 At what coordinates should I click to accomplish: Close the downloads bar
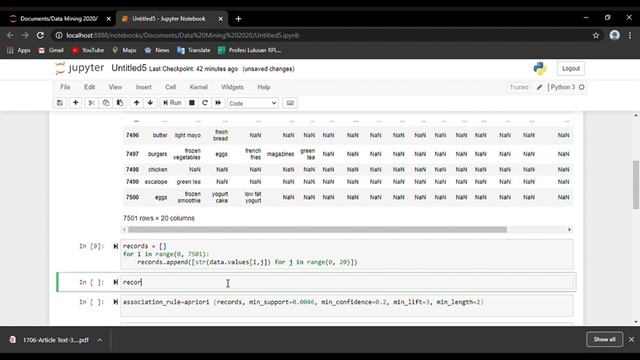(x=631, y=339)
